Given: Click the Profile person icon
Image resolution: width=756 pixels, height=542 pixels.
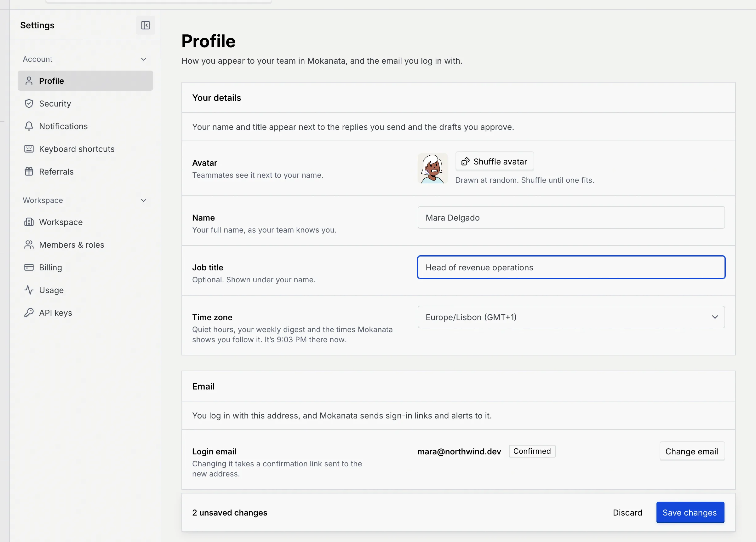Looking at the screenshot, I should click(29, 81).
